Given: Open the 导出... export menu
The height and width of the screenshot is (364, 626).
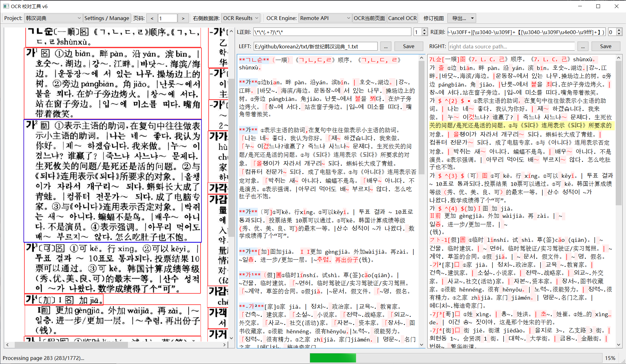Looking at the screenshot, I should pos(462,18).
